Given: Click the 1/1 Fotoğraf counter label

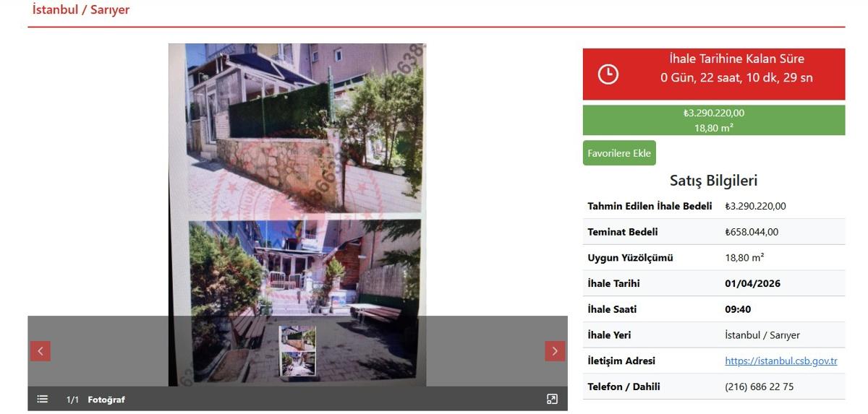Looking at the screenshot, I should (x=95, y=400).
